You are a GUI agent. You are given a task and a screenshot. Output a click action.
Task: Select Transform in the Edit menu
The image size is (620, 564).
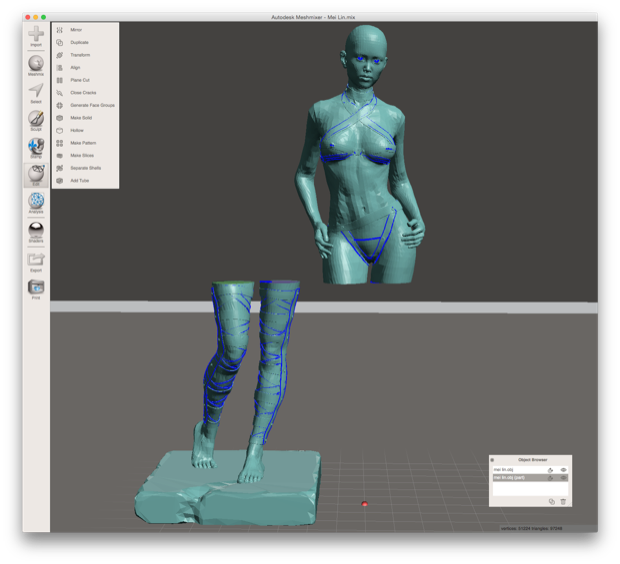85,55
